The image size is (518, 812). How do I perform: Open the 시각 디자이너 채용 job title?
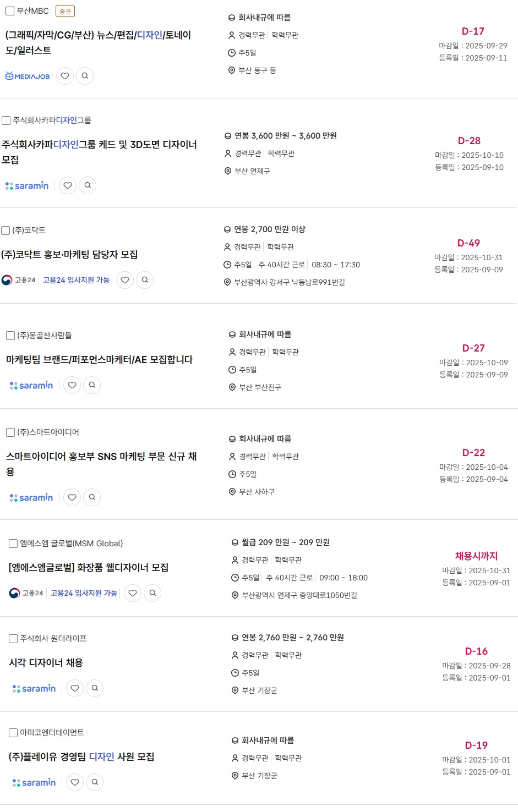(46, 663)
